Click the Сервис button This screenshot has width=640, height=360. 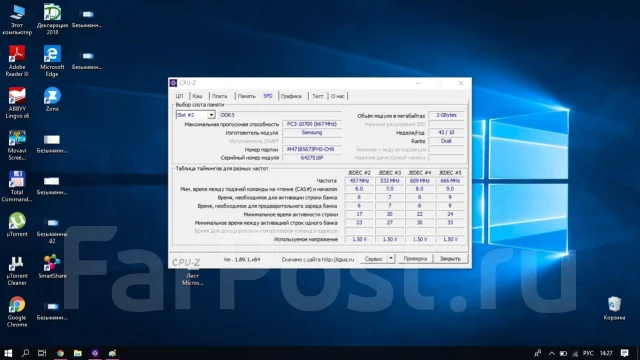373,258
